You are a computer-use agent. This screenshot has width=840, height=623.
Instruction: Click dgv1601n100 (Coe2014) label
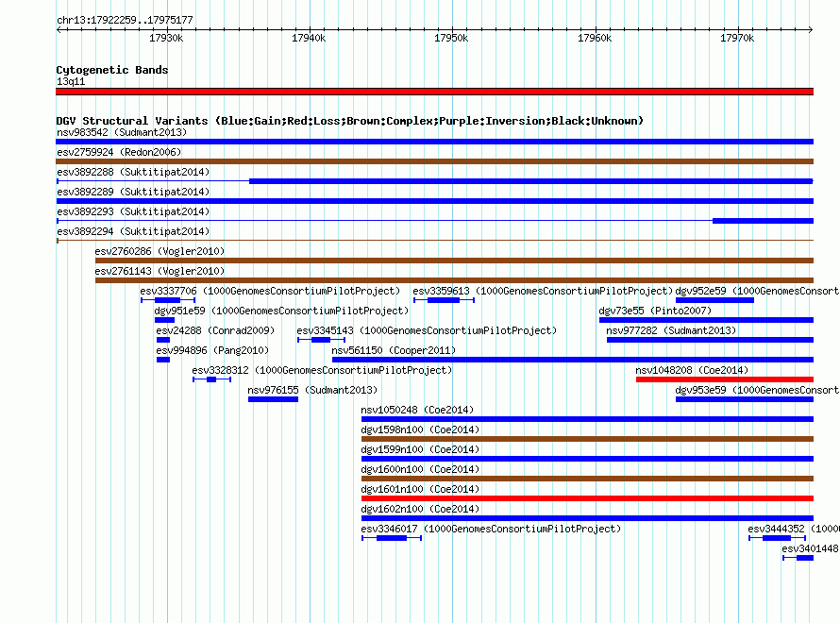pyautogui.click(x=419, y=489)
